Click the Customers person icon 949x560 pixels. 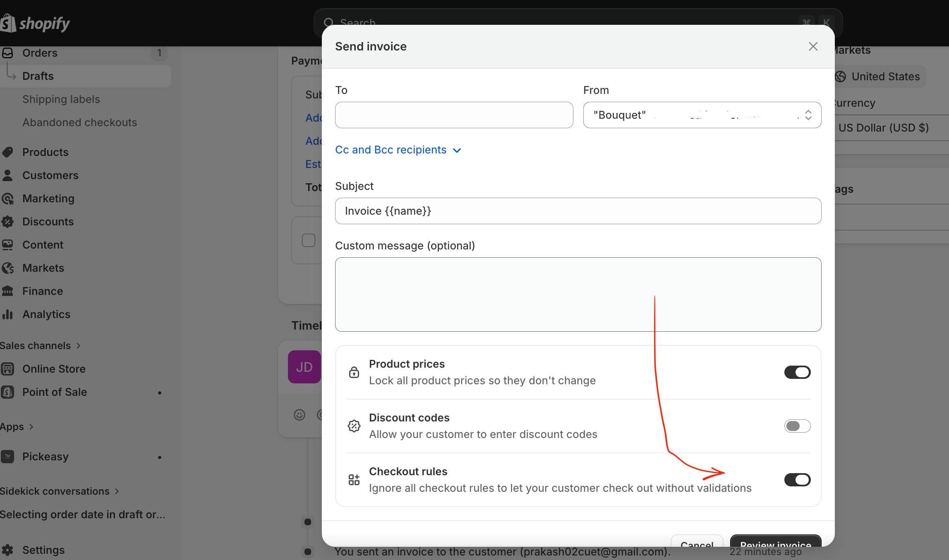point(7,175)
